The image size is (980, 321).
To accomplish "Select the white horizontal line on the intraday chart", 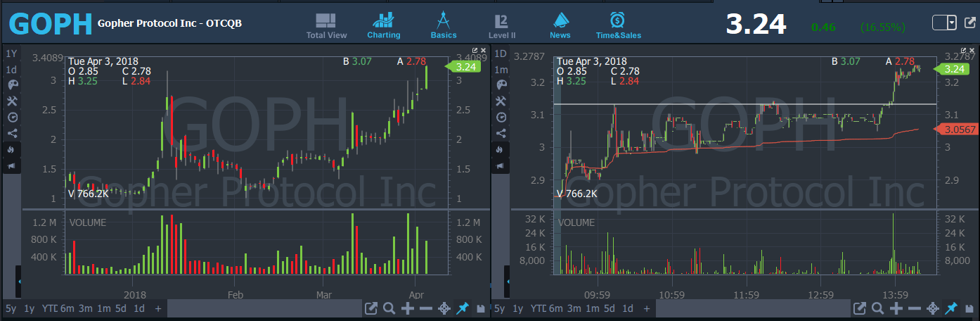I will pos(745,104).
